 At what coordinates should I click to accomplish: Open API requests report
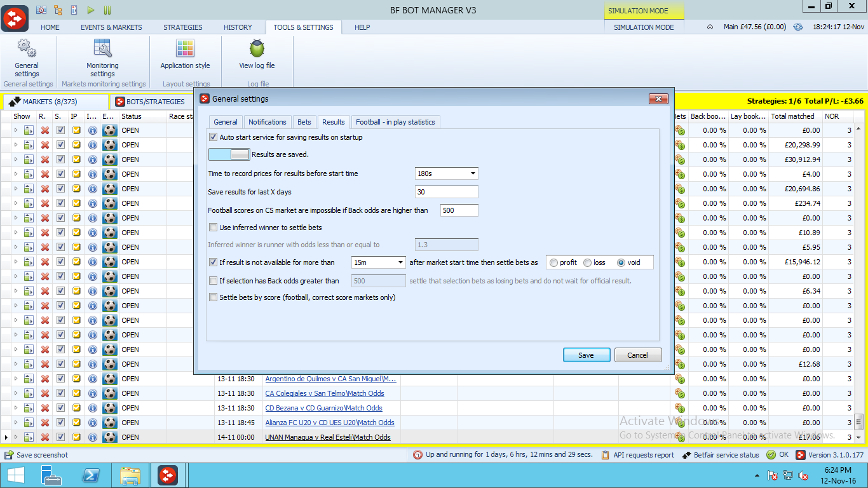(637, 455)
